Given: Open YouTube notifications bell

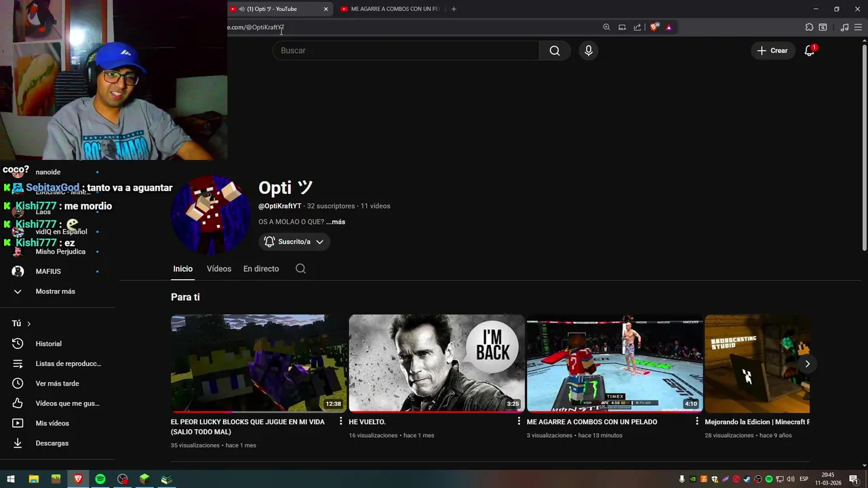Looking at the screenshot, I should click(810, 51).
